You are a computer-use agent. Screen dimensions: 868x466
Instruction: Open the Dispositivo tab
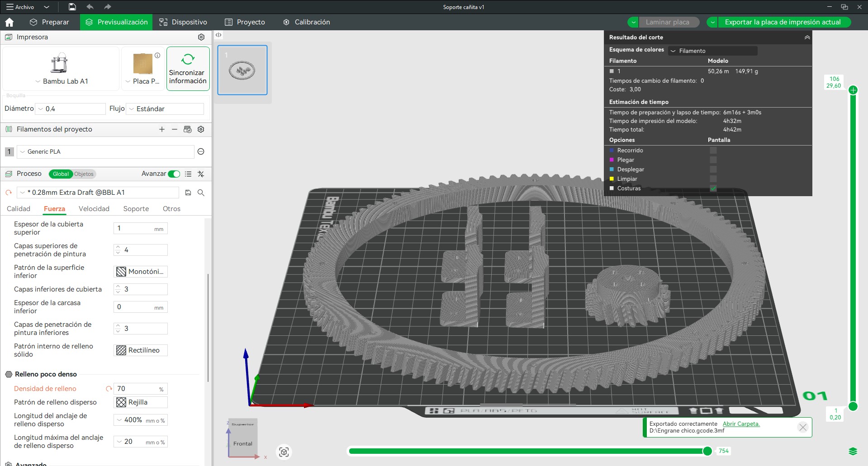click(183, 22)
